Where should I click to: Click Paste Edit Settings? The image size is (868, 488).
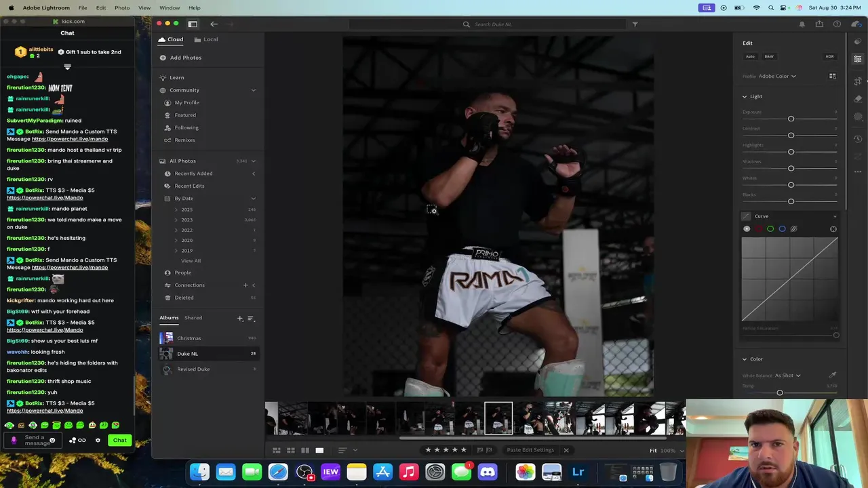[530, 450]
